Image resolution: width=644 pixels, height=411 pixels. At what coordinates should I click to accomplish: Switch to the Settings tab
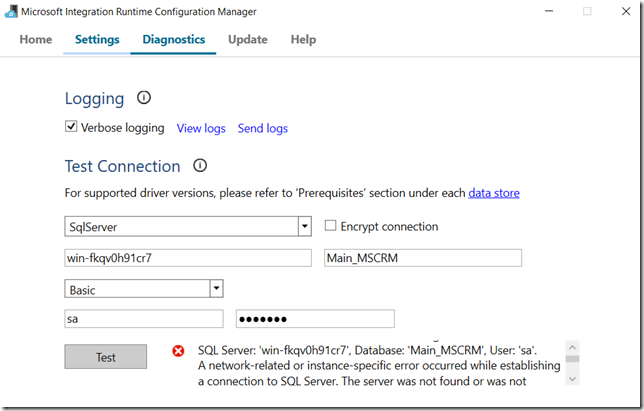(x=97, y=39)
